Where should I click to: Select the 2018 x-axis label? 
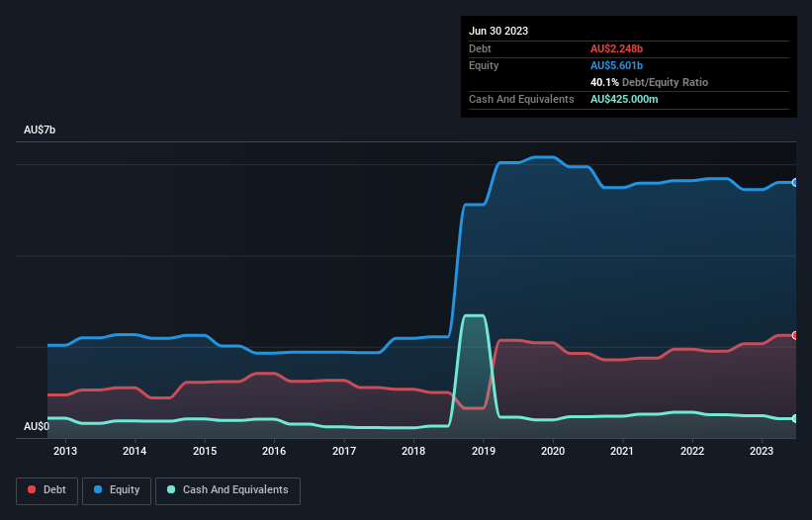(413, 451)
